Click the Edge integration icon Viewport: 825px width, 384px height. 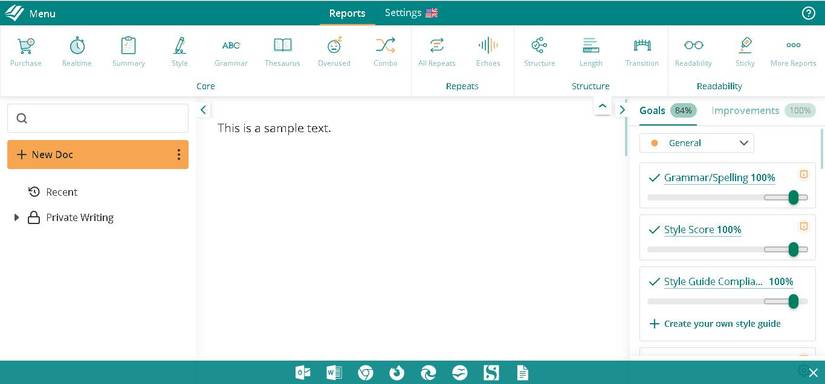click(x=428, y=373)
